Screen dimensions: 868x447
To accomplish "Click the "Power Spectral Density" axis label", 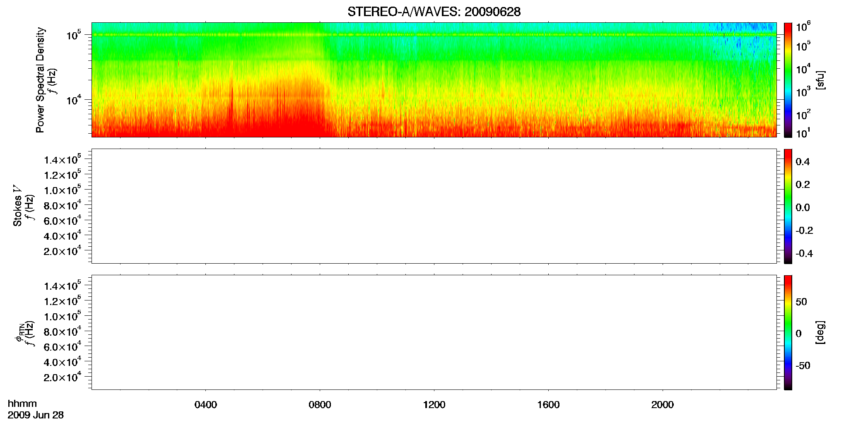I will pyautogui.click(x=40, y=80).
